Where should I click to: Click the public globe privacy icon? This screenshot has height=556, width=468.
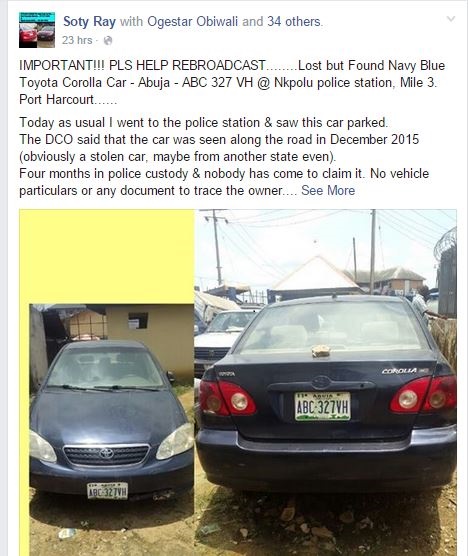tap(108, 41)
